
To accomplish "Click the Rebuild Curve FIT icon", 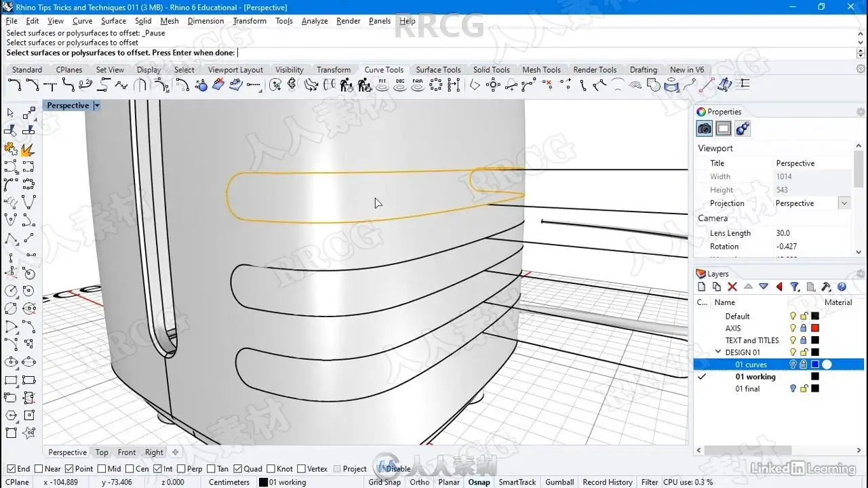I will (x=382, y=85).
